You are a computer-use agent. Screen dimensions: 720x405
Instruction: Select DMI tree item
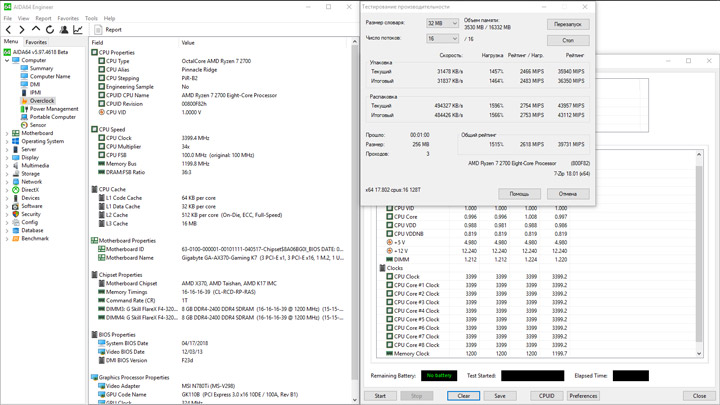click(35, 84)
